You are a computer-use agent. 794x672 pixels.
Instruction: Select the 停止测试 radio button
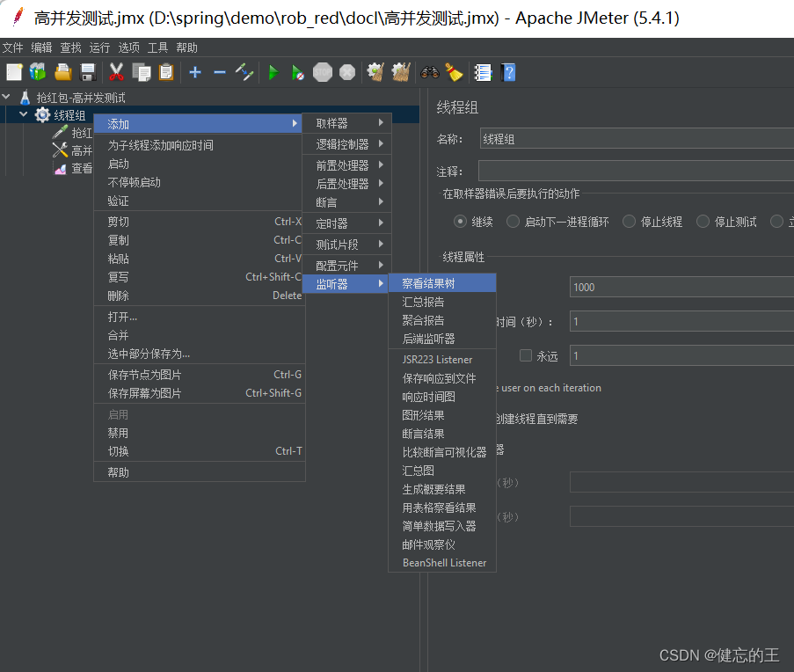coord(703,222)
